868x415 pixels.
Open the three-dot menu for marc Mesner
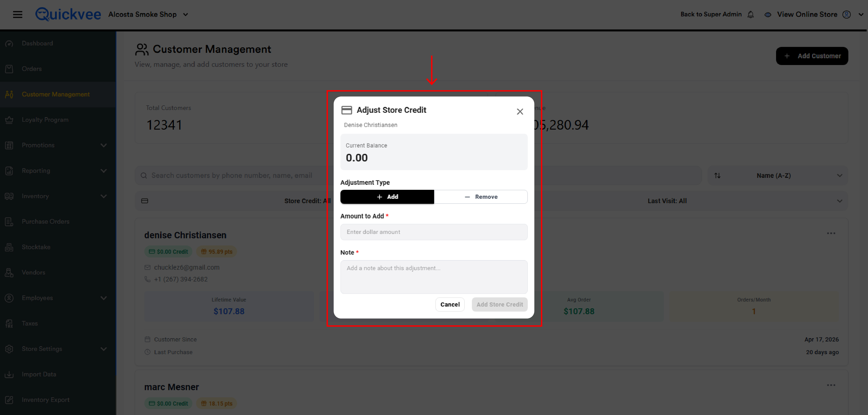click(831, 385)
